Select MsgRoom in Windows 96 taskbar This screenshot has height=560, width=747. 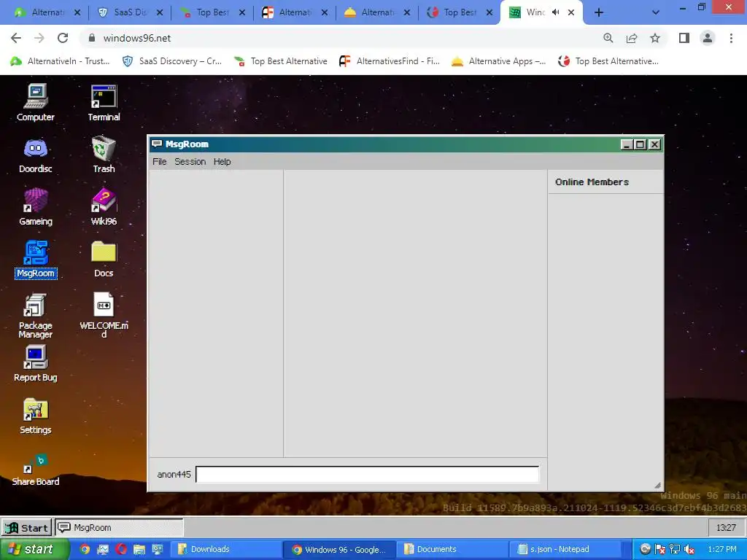(119, 528)
